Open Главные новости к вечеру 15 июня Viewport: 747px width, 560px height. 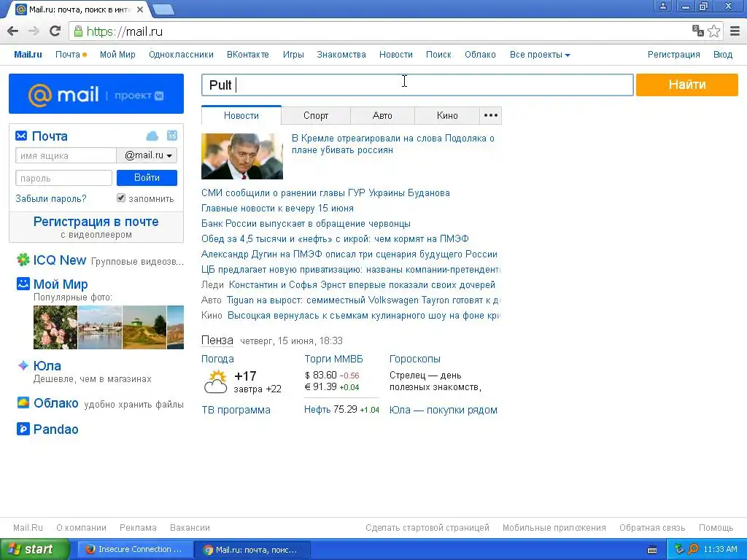(277, 208)
